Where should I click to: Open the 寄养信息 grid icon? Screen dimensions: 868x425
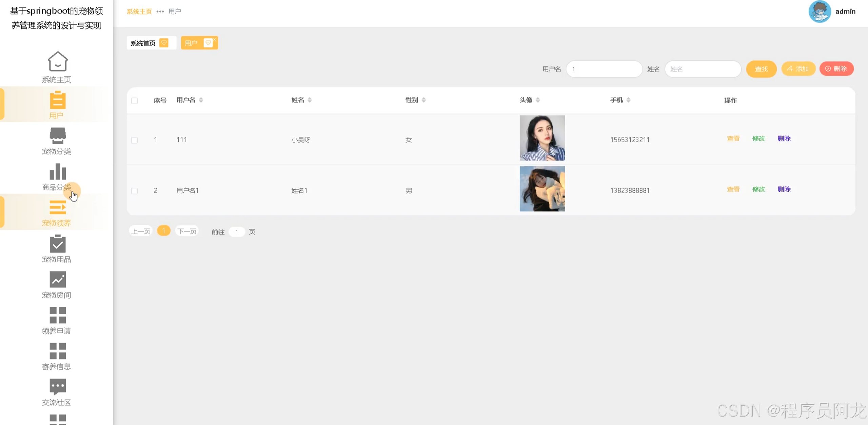tap(57, 351)
